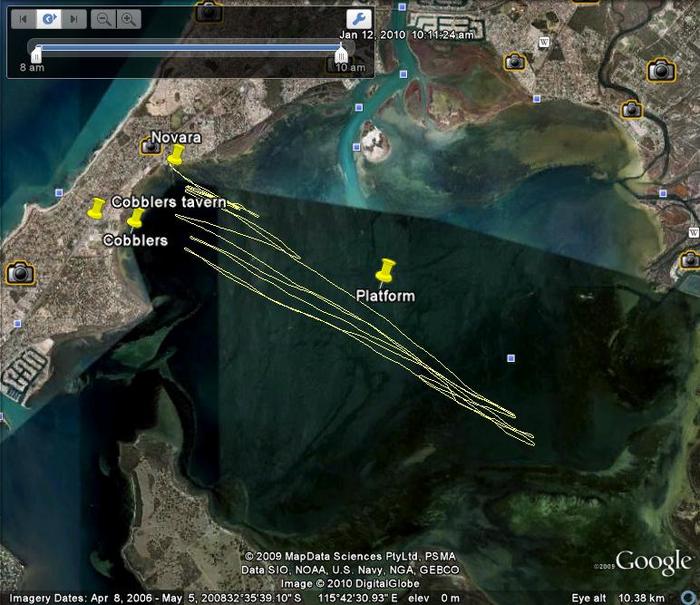700x605 pixels.
Task: Zoom out the time slider range
Action: (103, 19)
